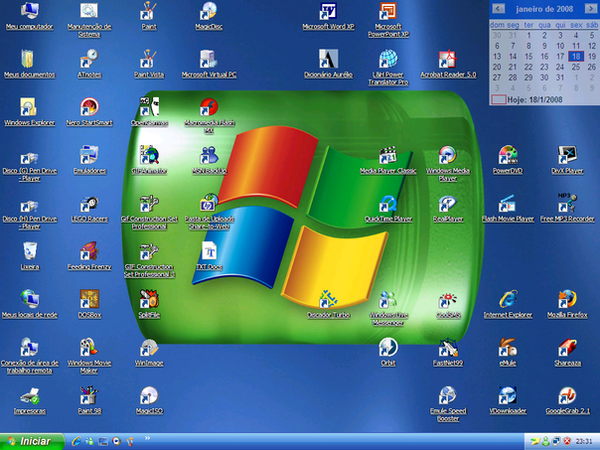Click the red X tray icon
Viewport: 600px width, 450px height.
(567, 442)
